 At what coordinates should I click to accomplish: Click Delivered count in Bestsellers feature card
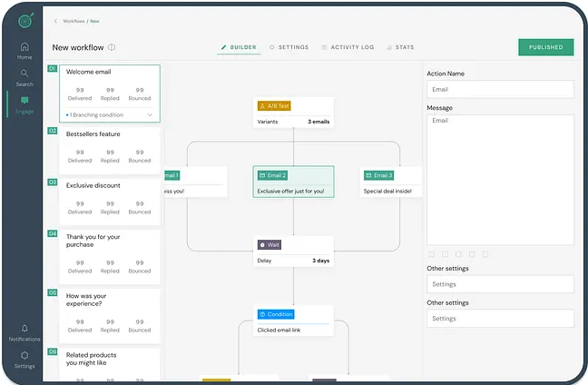80,153
